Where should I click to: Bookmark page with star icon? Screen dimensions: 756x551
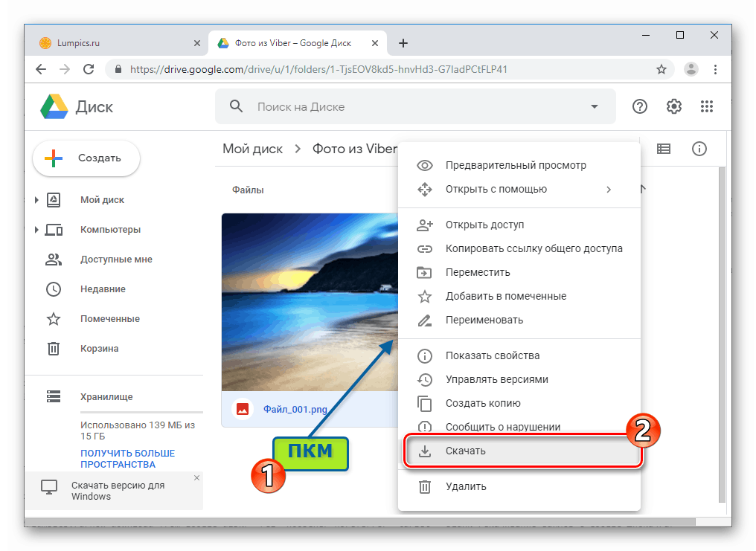click(661, 69)
